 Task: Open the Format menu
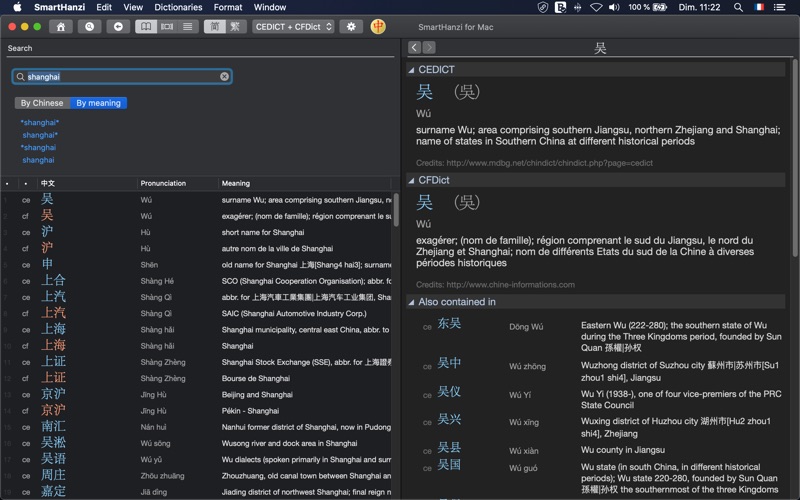coord(227,7)
